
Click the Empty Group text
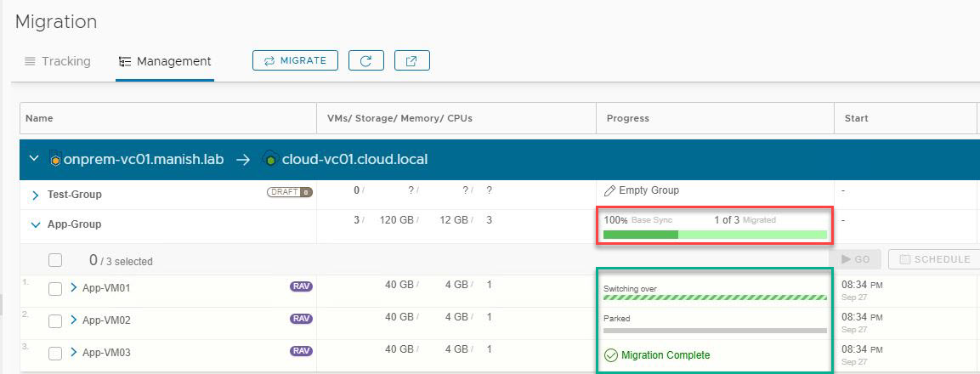point(649,190)
